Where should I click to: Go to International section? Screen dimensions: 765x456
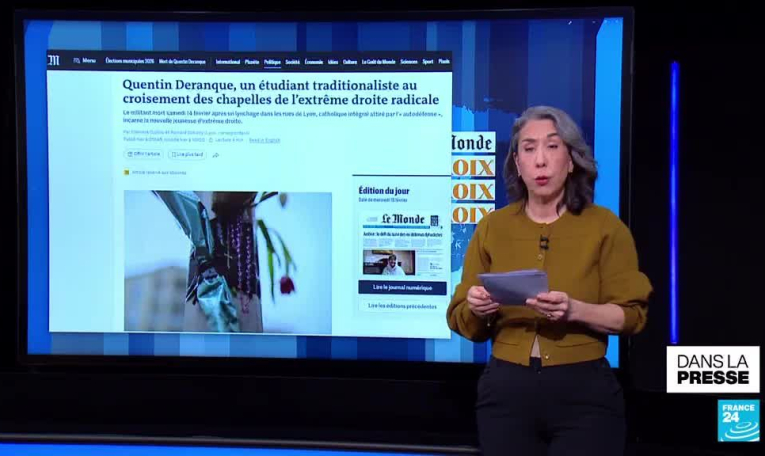click(x=228, y=62)
